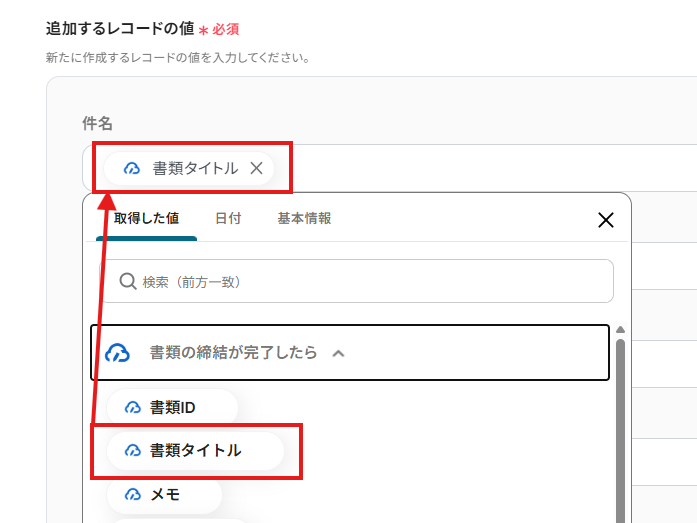
Task: Select the 書類タイトル value in list
Action: [196, 451]
